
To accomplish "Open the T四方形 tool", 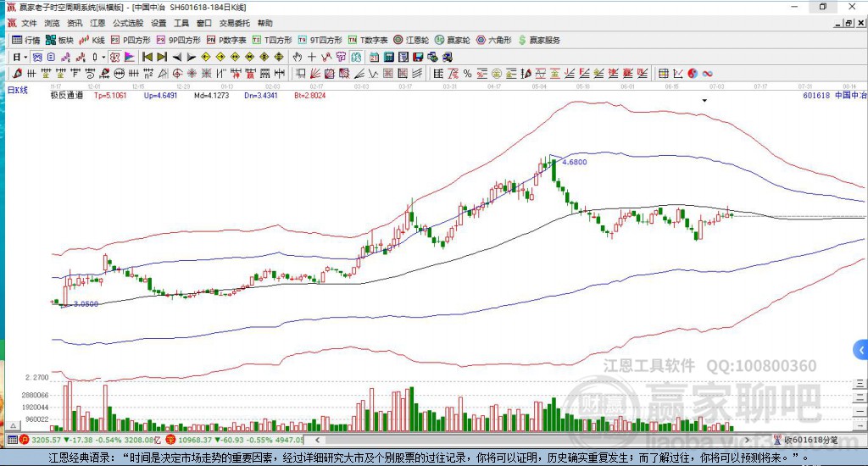I will 272,41.
